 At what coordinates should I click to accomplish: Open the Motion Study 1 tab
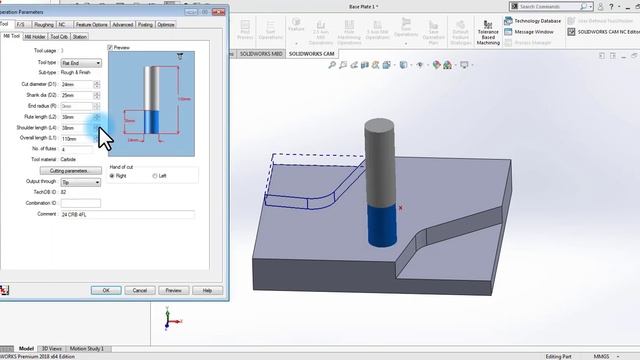87,349
